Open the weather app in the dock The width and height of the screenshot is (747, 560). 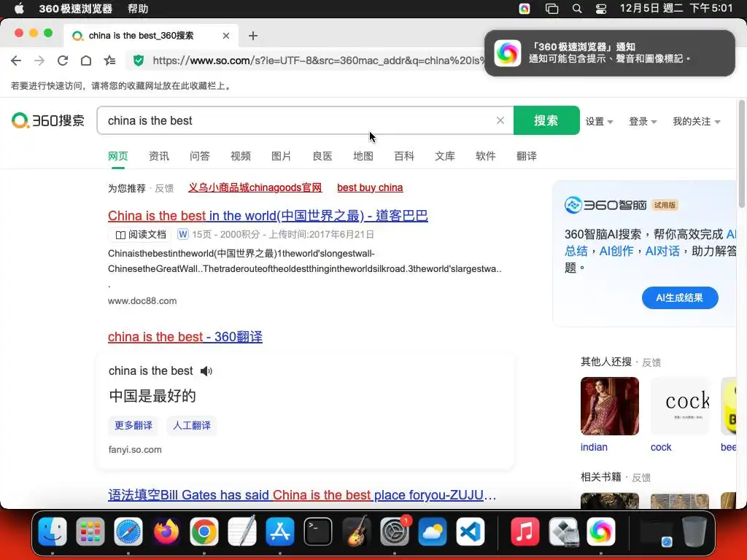pos(432,532)
